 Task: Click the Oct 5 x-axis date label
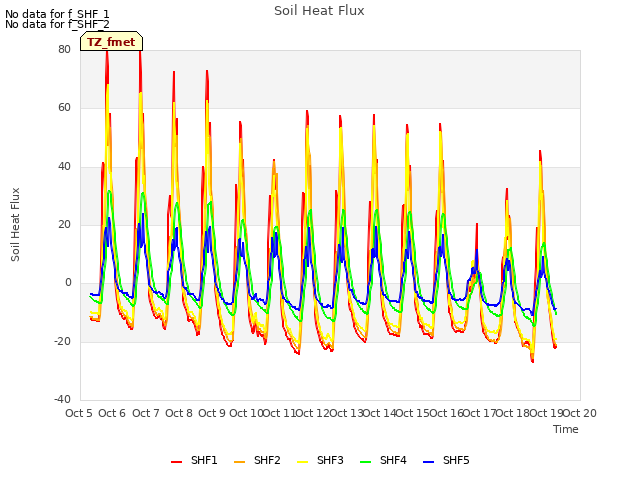tap(79, 413)
